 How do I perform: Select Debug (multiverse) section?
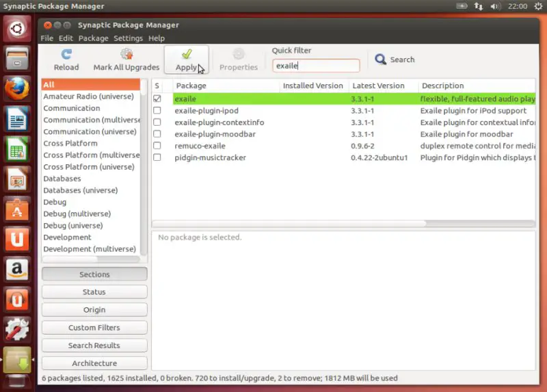click(91, 214)
